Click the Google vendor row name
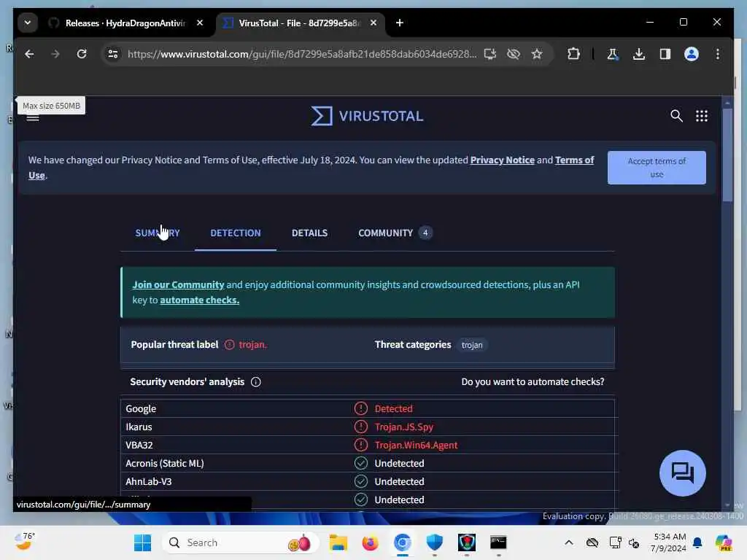The height and width of the screenshot is (560, 747). coord(141,408)
